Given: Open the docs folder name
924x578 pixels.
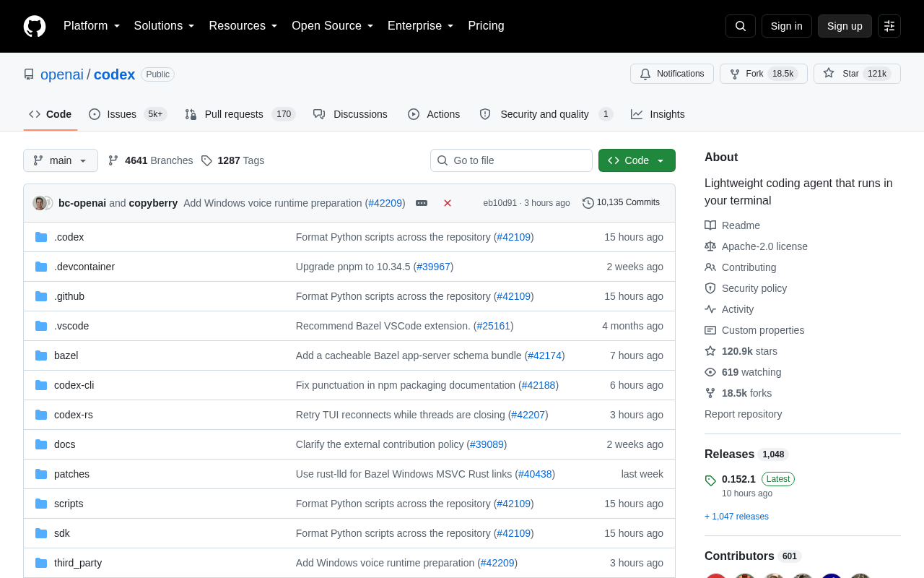Looking at the screenshot, I should [65, 444].
